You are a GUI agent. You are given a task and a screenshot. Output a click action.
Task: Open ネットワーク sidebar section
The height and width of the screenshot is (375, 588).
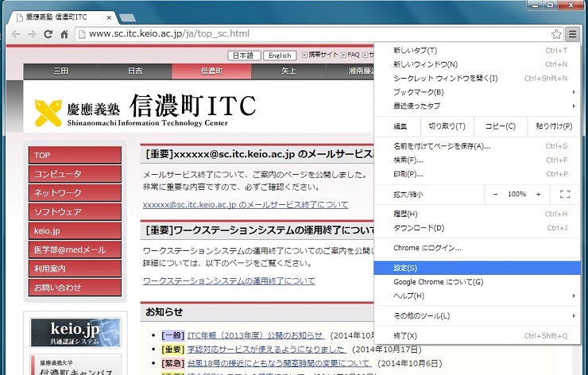click(75, 193)
